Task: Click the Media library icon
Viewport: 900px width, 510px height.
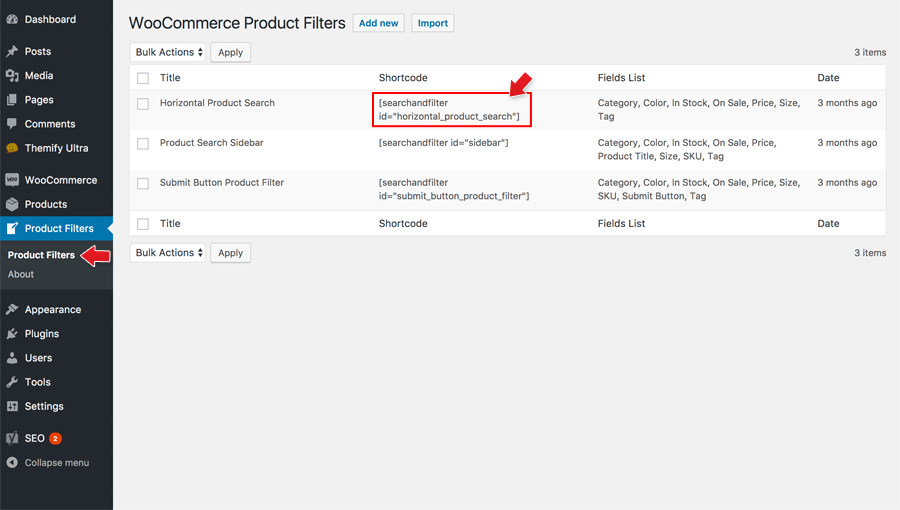Action: coord(12,76)
